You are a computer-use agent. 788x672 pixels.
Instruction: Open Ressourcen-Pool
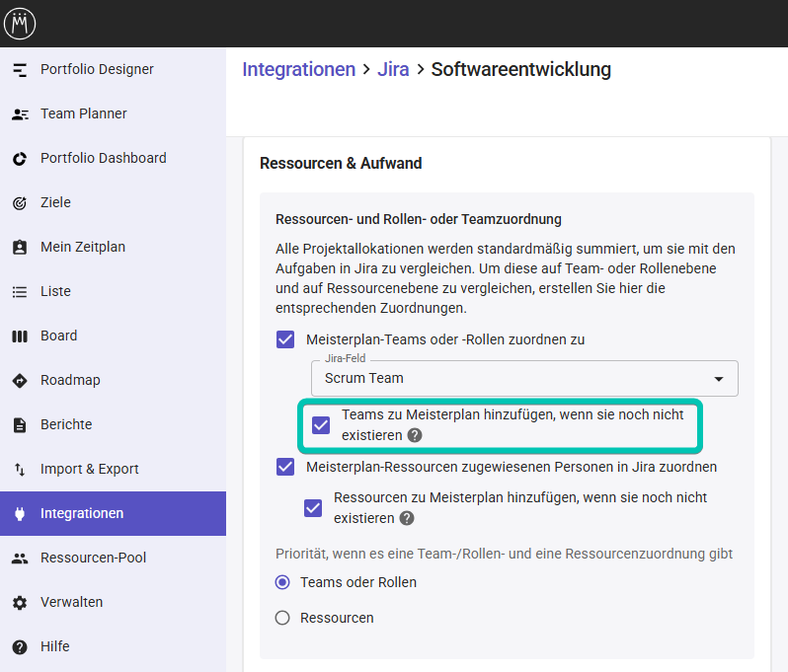114,558
